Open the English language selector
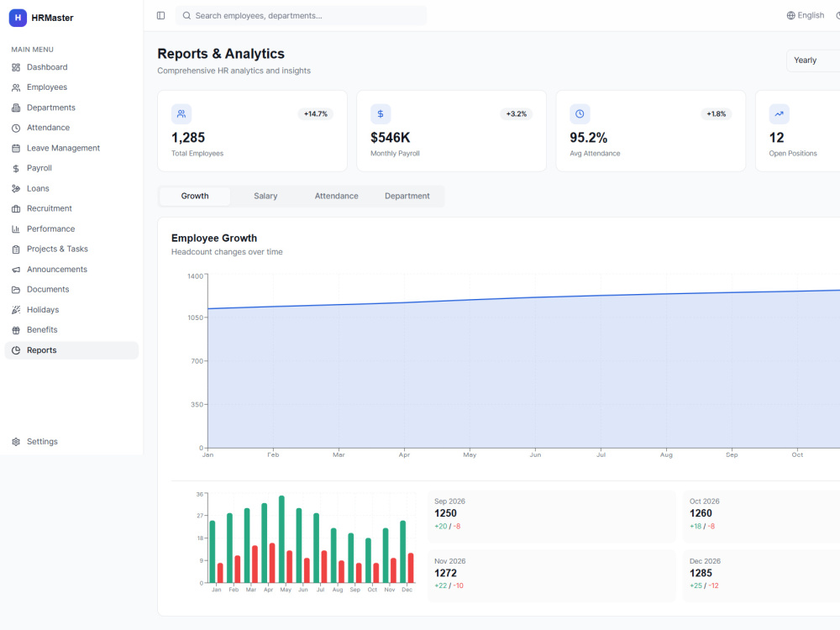Image resolution: width=840 pixels, height=630 pixels. click(806, 15)
